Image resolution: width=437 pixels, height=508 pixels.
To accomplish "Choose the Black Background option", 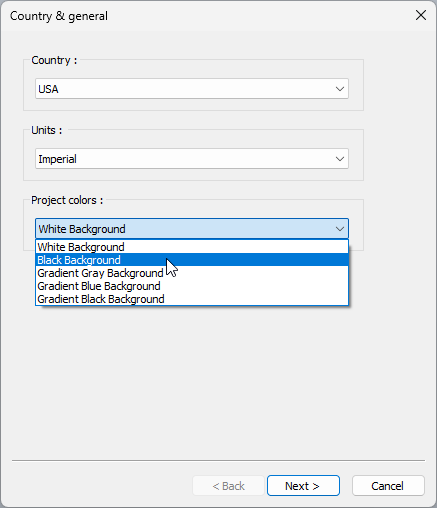I will pos(192,260).
